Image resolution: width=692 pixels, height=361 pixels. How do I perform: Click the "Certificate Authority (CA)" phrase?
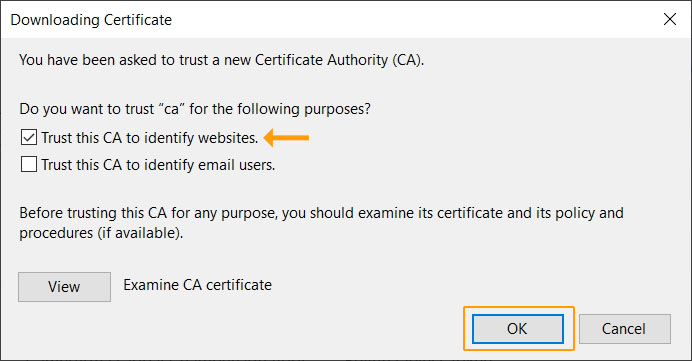click(338, 60)
